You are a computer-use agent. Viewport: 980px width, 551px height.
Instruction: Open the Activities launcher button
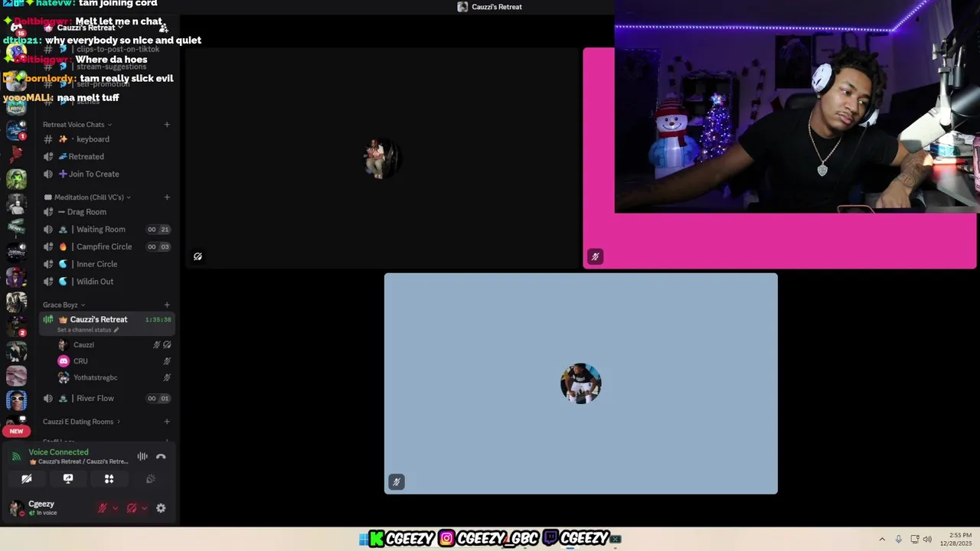click(109, 479)
